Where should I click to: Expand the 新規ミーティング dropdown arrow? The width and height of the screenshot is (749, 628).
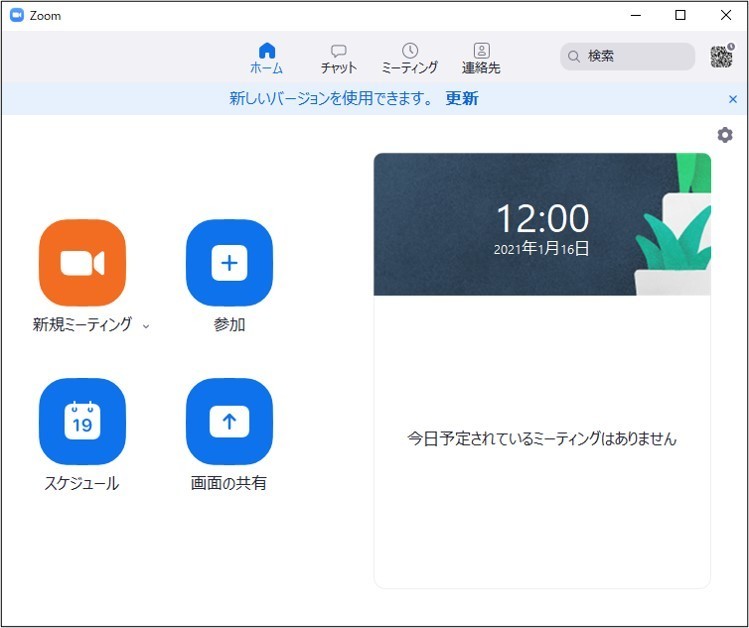[146, 326]
